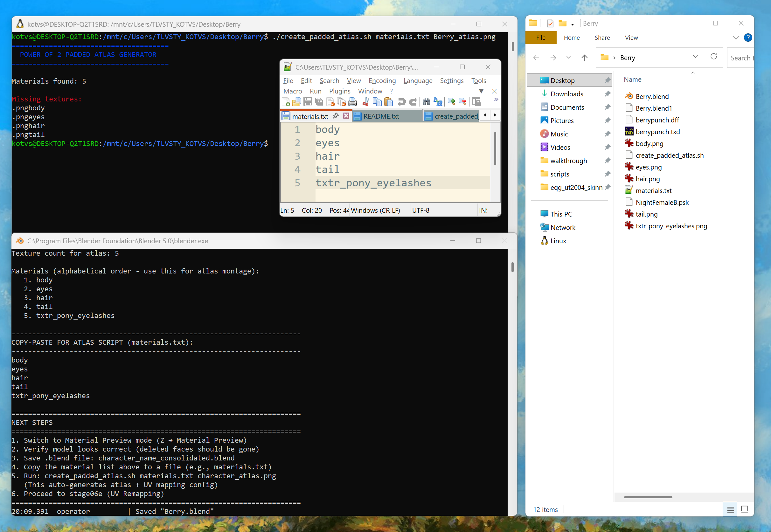Screen dimensions: 771x532
Task: Switch to the README.txt tab
Action: 381,116
